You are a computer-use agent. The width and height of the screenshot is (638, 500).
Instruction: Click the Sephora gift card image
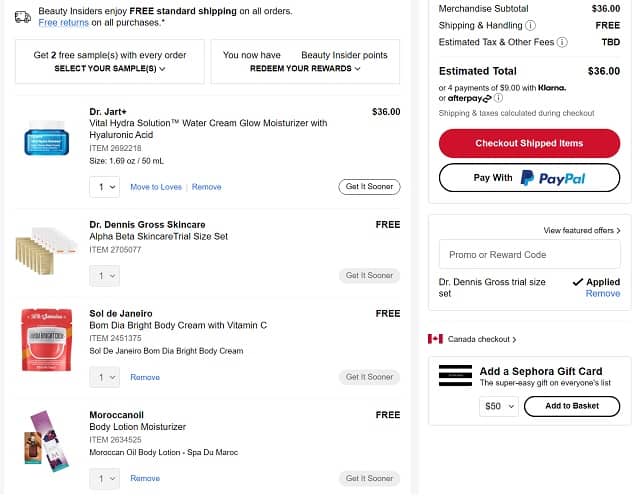click(x=455, y=376)
